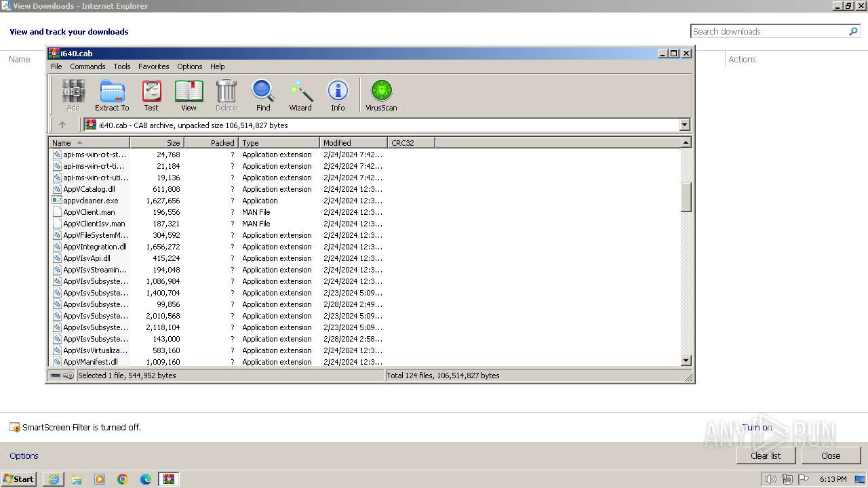Expand the archive path dropdown

pos(684,125)
